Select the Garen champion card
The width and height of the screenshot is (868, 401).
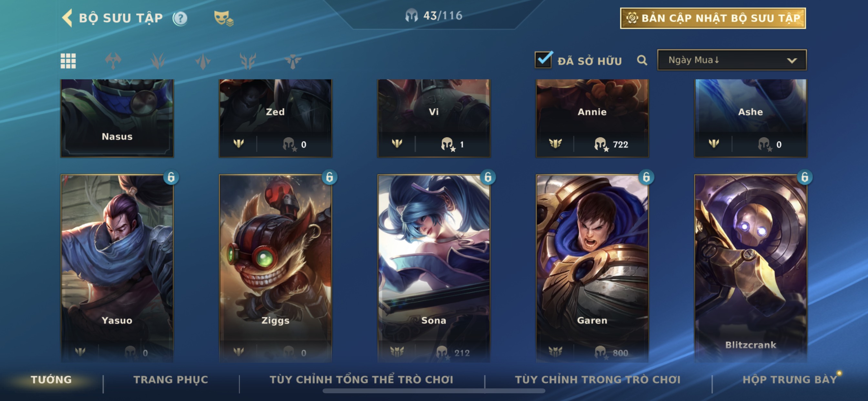coord(592,269)
